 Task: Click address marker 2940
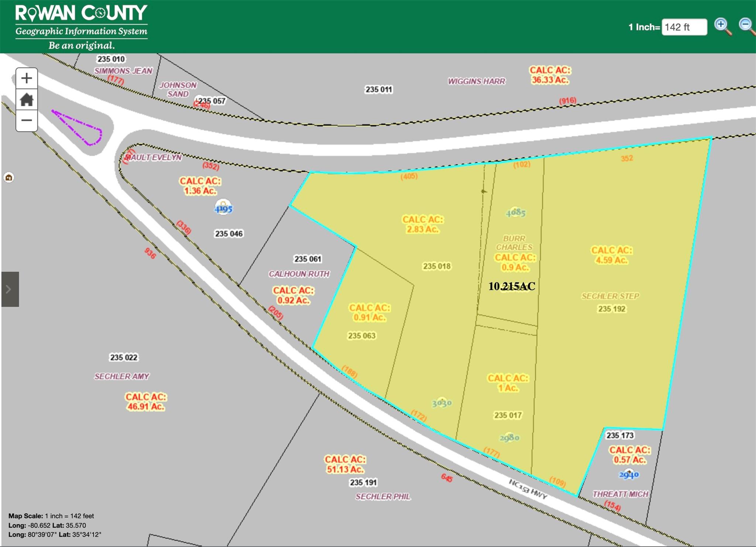[x=629, y=474]
